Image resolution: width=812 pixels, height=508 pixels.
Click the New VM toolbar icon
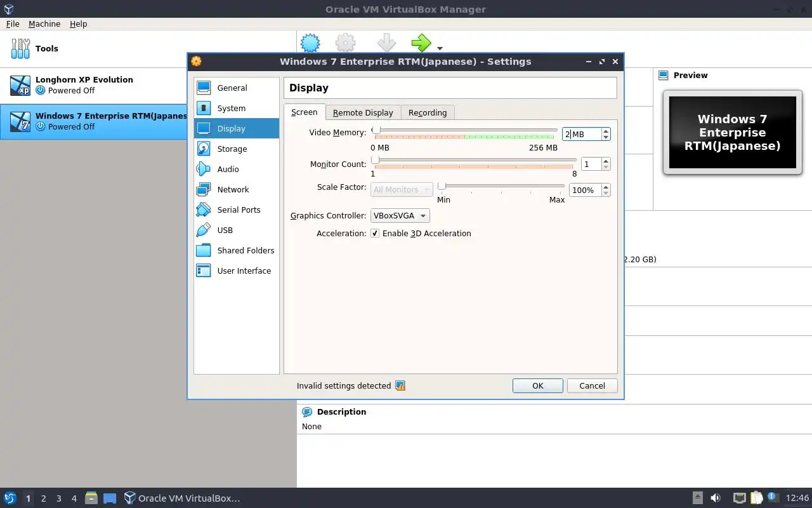310,43
